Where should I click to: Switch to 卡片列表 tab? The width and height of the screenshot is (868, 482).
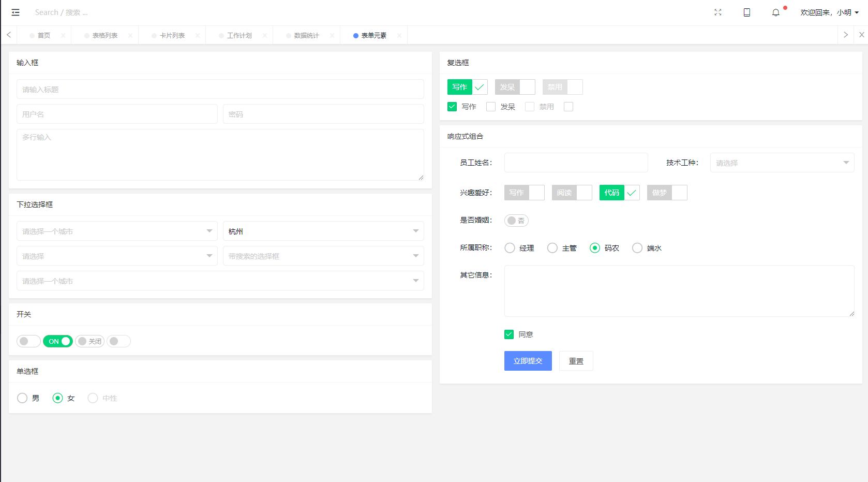coord(172,35)
